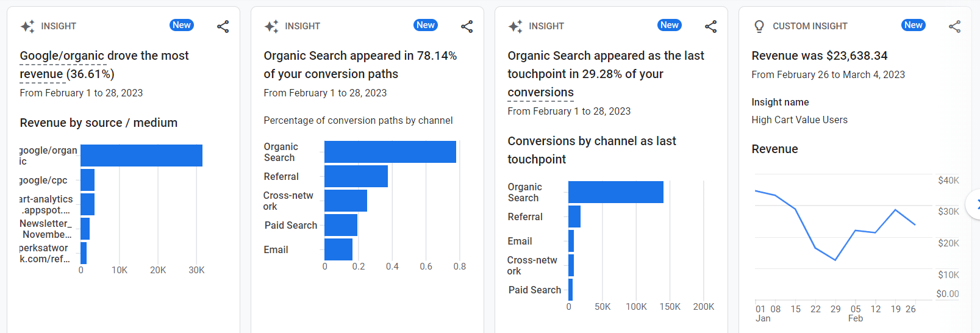Click New badge on Custom Insight card
Viewport: 980px width, 333px height.
[914, 25]
